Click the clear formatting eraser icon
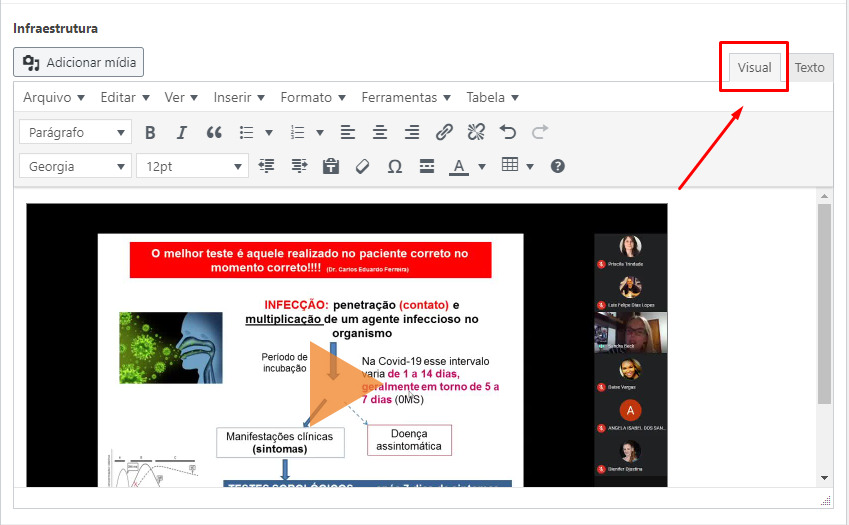Image resolution: width=849 pixels, height=525 pixels. [363, 166]
